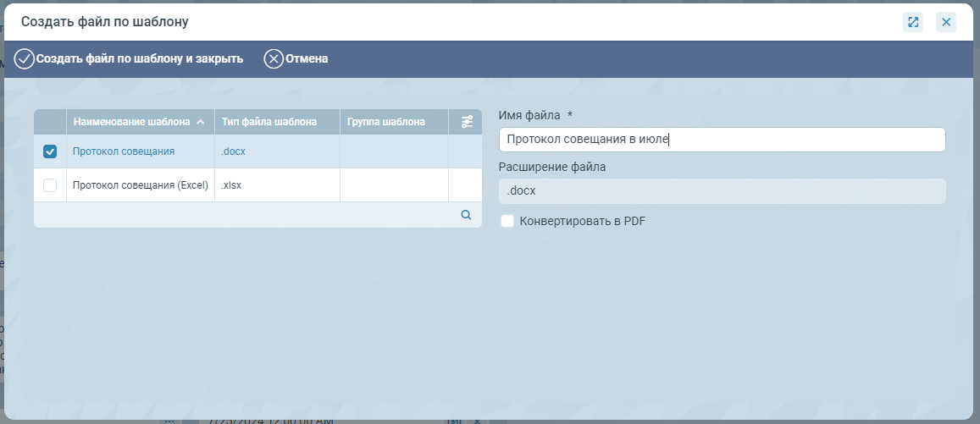Viewport: 980px width, 424px height.
Task: Uncheck the 'Протокол совещания' row checkbox
Action: click(50, 151)
